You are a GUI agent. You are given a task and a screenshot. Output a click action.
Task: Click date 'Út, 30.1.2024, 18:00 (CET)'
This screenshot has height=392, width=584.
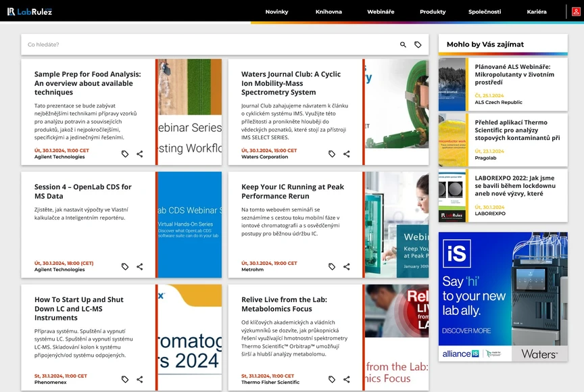pyautogui.click(x=64, y=263)
